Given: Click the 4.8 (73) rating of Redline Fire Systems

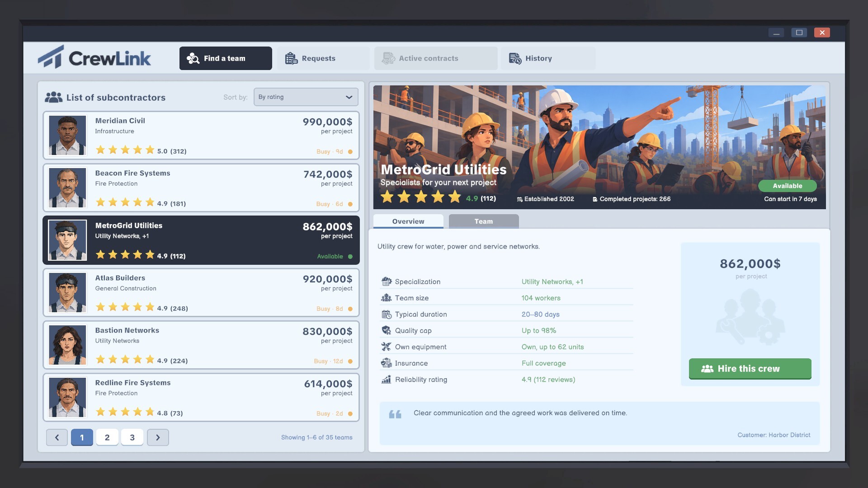Looking at the screenshot, I should (170, 413).
